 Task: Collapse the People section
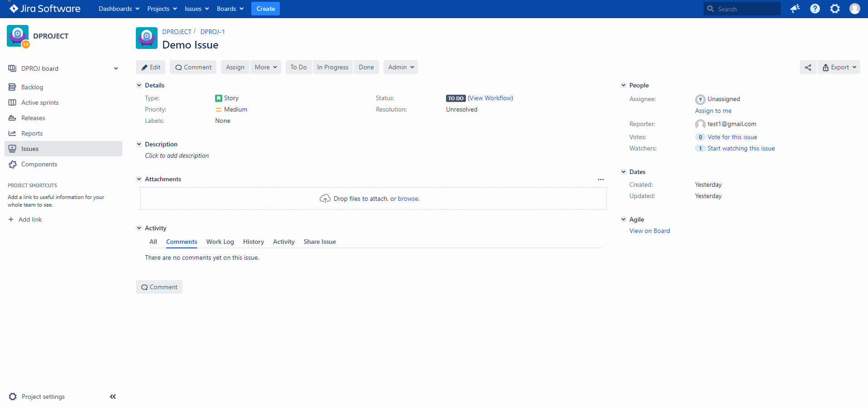(x=623, y=85)
